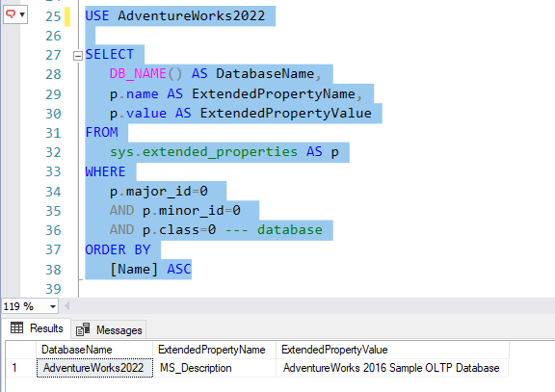The width and height of the screenshot is (555, 392).
Task: Click the select-all corner cell of results grid
Action: pyautogui.click(x=21, y=350)
